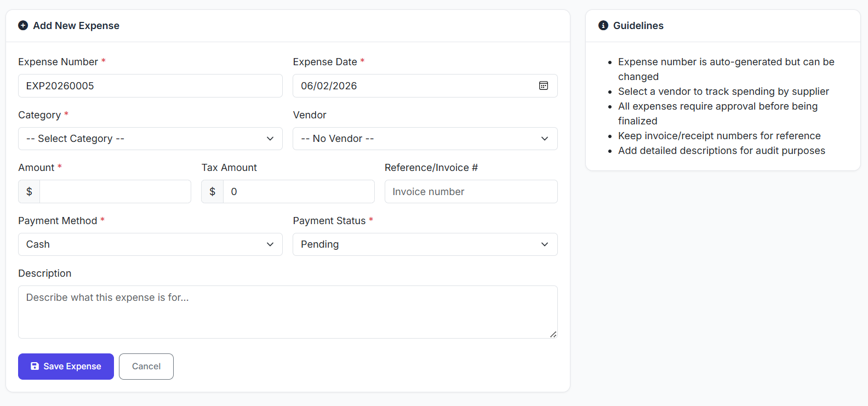Grab the resize handle of the Description box
The height and width of the screenshot is (406, 868).
[553, 334]
